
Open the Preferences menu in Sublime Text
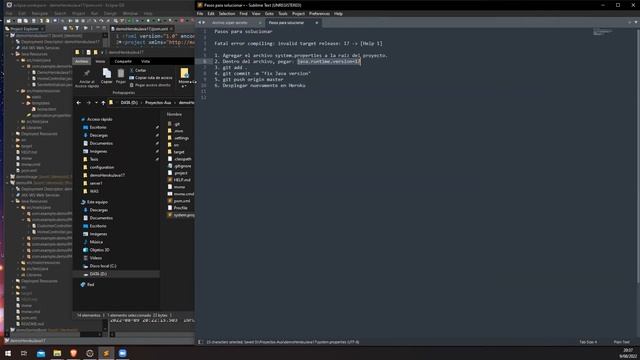[x=319, y=13]
